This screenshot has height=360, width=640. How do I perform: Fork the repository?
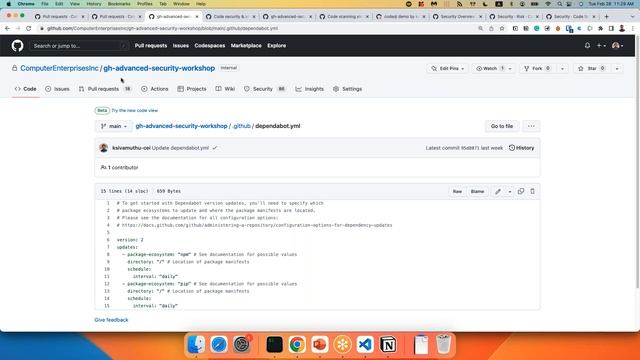point(538,69)
